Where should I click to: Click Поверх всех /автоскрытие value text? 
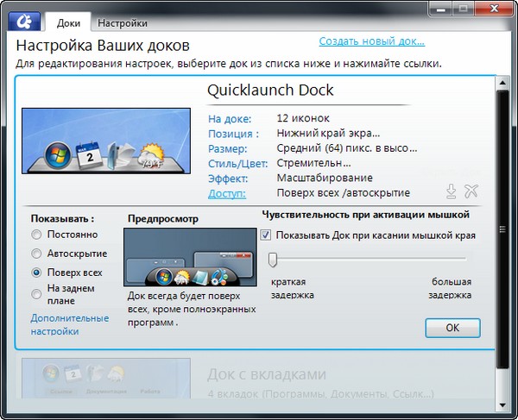(344, 192)
